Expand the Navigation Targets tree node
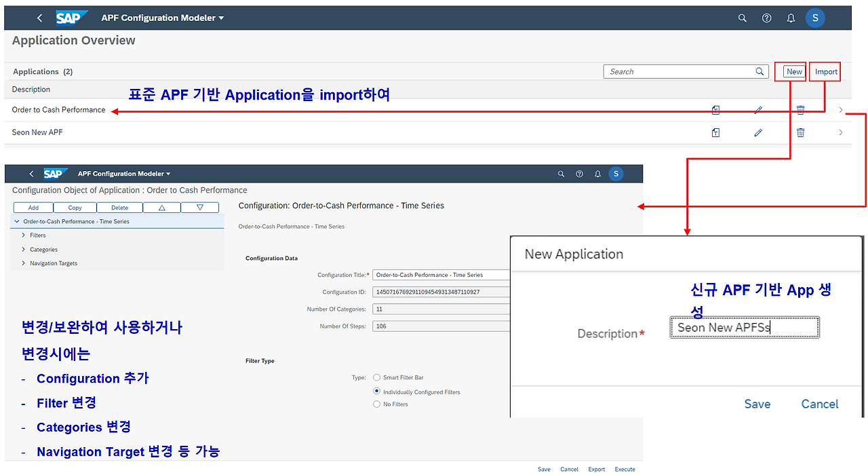 click(x=24, y=263)
